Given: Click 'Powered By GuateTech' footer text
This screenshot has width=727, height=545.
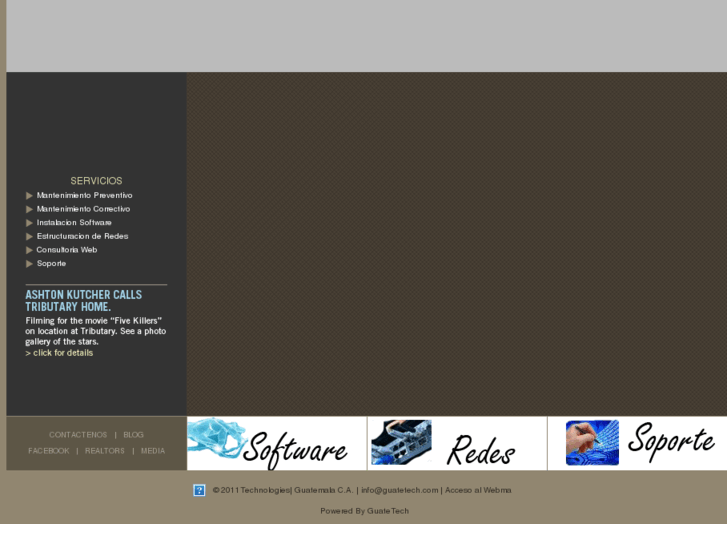Looking at the screenshot, I should (x=364, y=511).
